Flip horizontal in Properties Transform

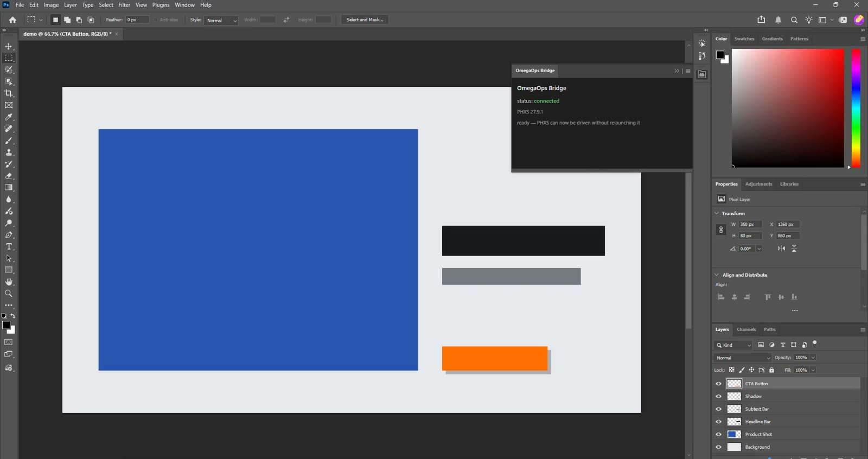coord(781,248)
